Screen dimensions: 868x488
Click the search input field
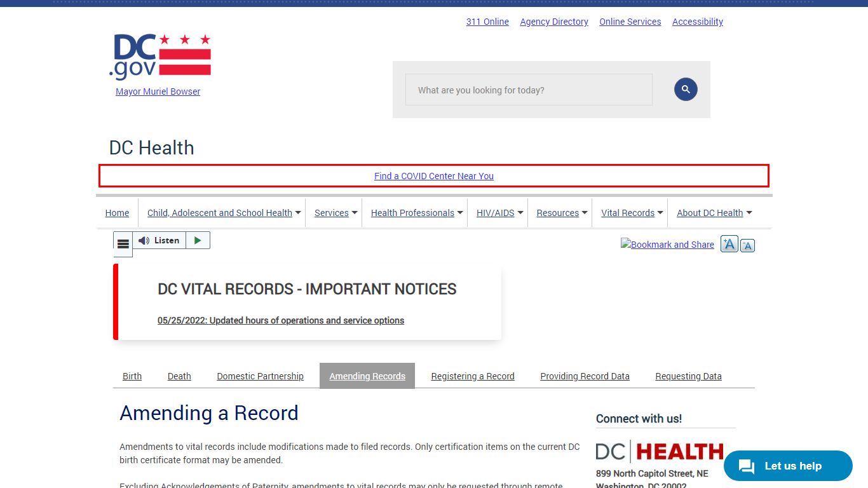(x=529, y=90)
